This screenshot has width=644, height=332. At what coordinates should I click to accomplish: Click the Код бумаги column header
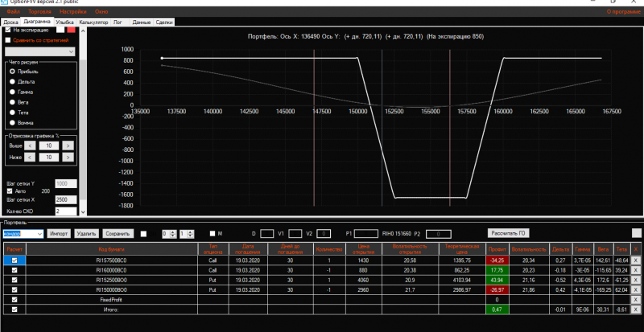(x=112, y=249)
